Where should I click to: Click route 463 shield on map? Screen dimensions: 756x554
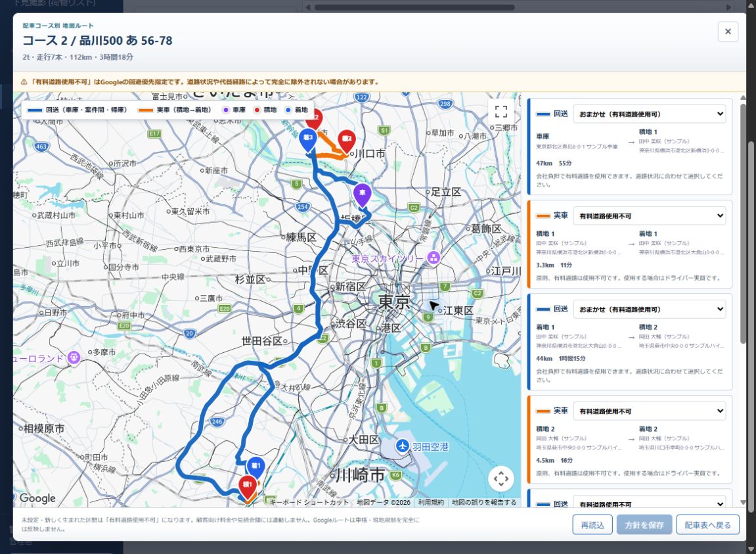41,146
